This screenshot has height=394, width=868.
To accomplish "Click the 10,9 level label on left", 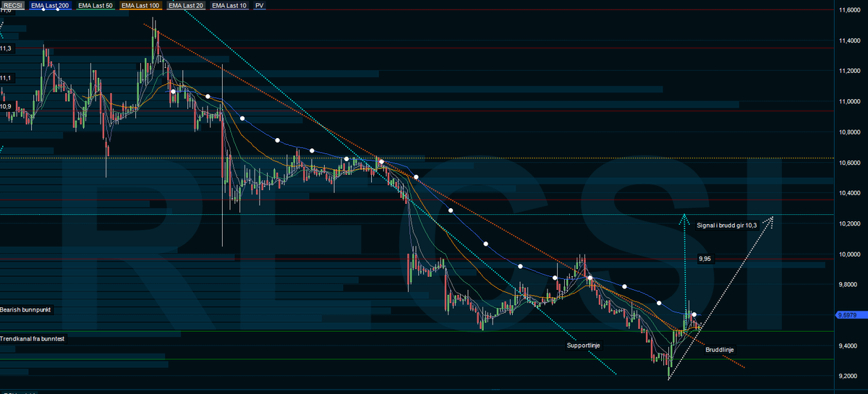I will click(x=6, y=106).
